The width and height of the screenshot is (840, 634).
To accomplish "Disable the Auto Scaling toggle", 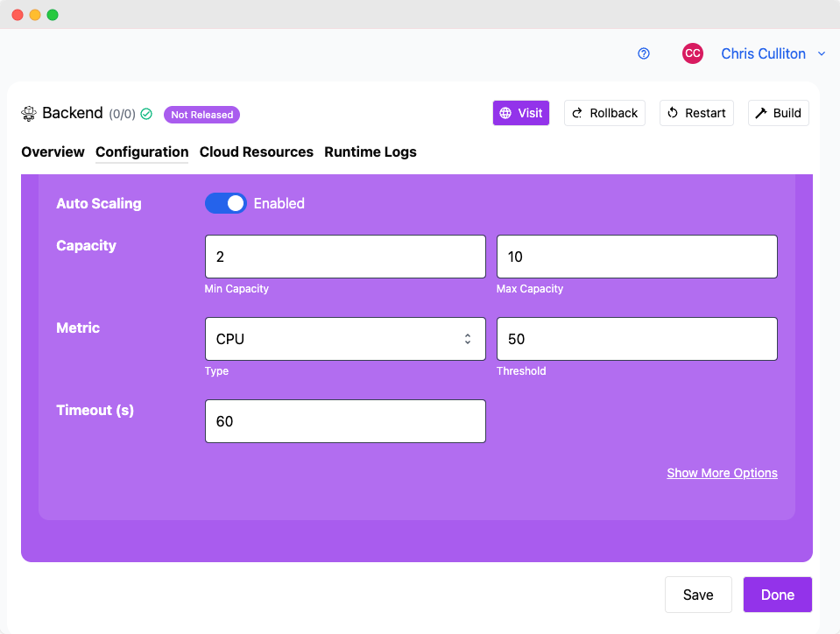I will (225, 203).
